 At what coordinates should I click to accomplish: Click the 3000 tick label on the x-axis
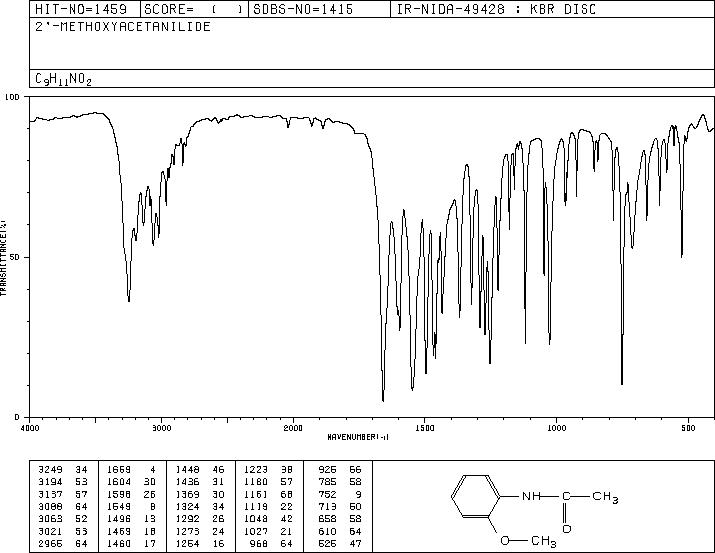click(161, 428)
